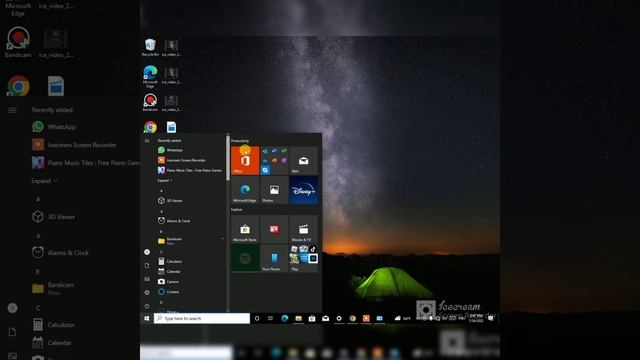Image resolution: width=640 pixels, height=360 pixels.
Task: Open Pictures from the Start sidebar
Action: coord(147,279)
